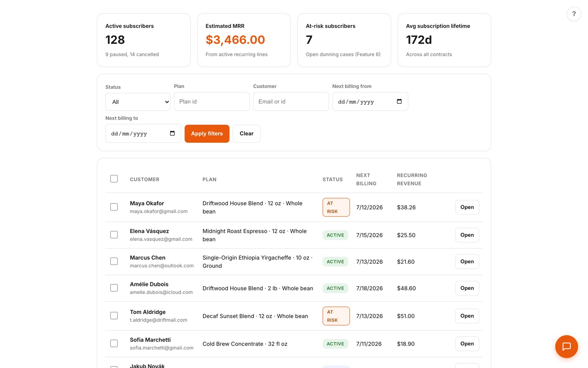
Task: Open Amélie Dubois's subscription
Action: pyautogui.click(x=467, y=288)
